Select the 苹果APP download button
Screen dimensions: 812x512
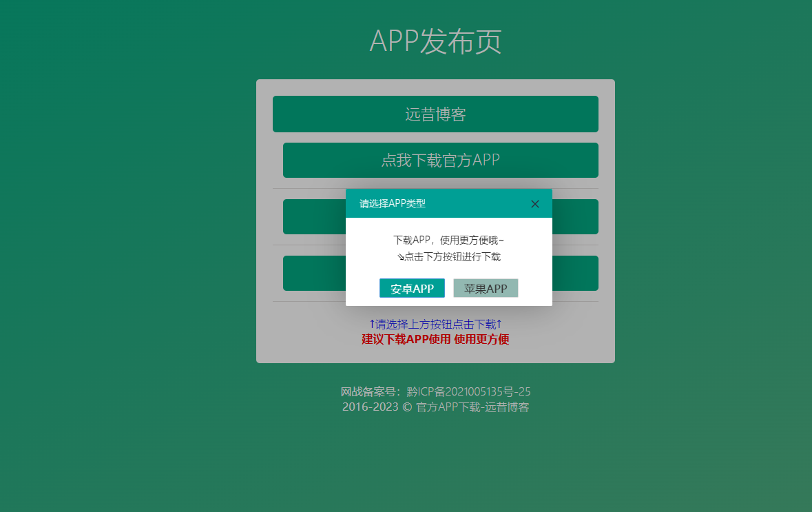coord(486,289)
